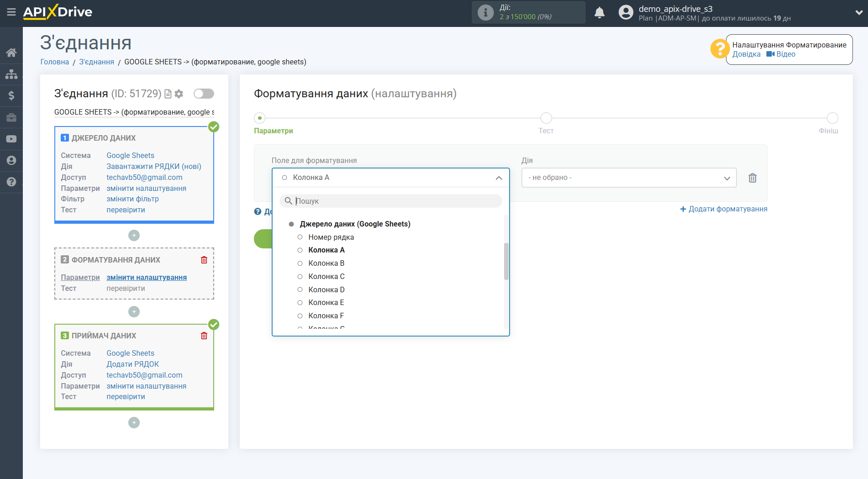Delete the Приймач даних block
868x479 pixels.
coord(204,336)
